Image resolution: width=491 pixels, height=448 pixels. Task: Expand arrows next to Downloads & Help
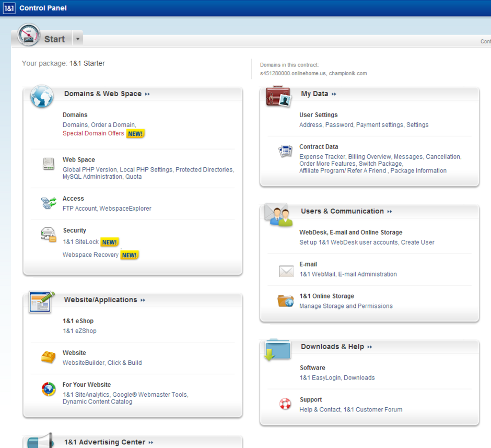click(x=370, y=347)
